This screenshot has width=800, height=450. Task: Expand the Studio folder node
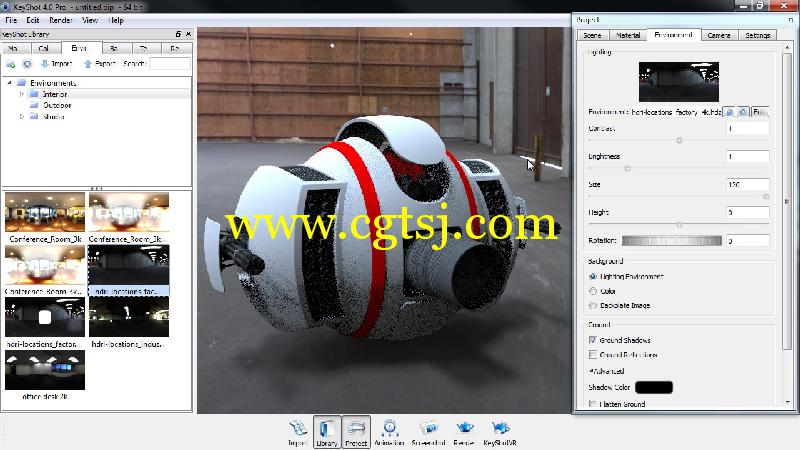click(x=21, y=117)
